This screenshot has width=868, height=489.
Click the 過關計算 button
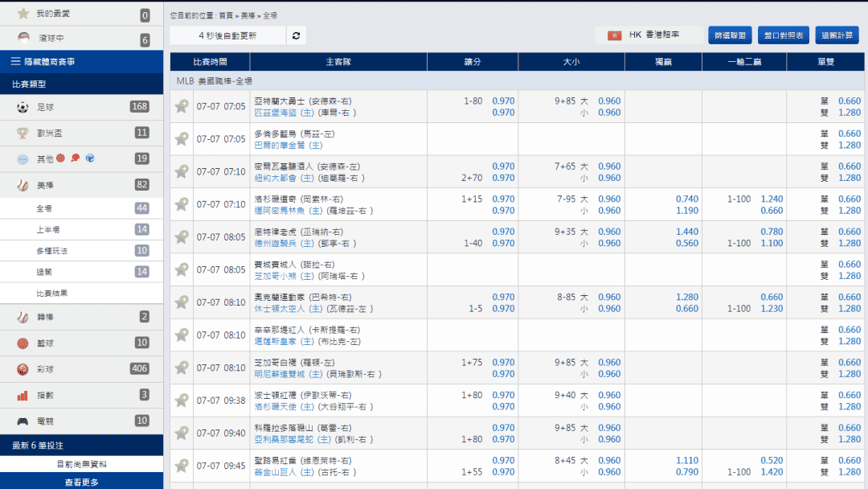click(x=837, y=35)
